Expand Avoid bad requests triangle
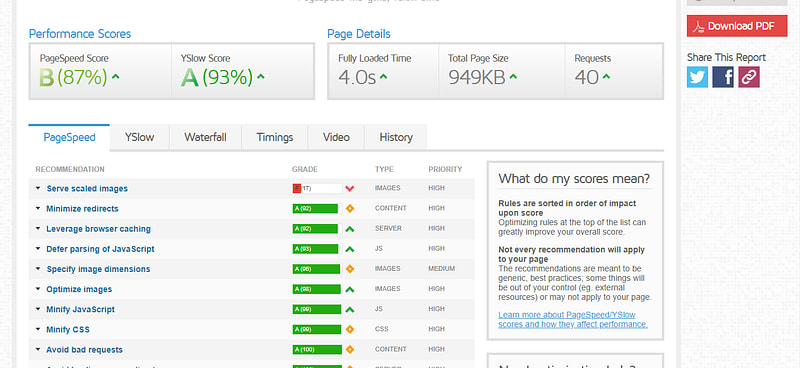 coord(38,350)
